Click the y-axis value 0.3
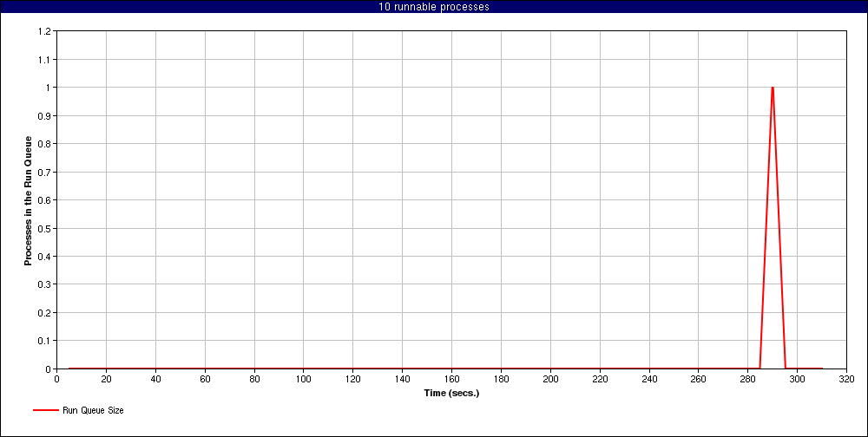Viewport: 868px width, 437px height. click(46, 284)
